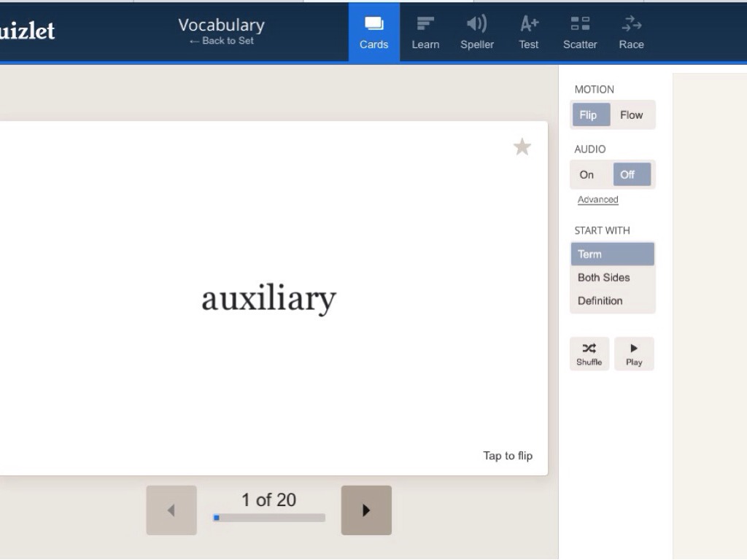Launch the Scatter game
This screenshot has width=747, height=560.
[x=580, y=33]
